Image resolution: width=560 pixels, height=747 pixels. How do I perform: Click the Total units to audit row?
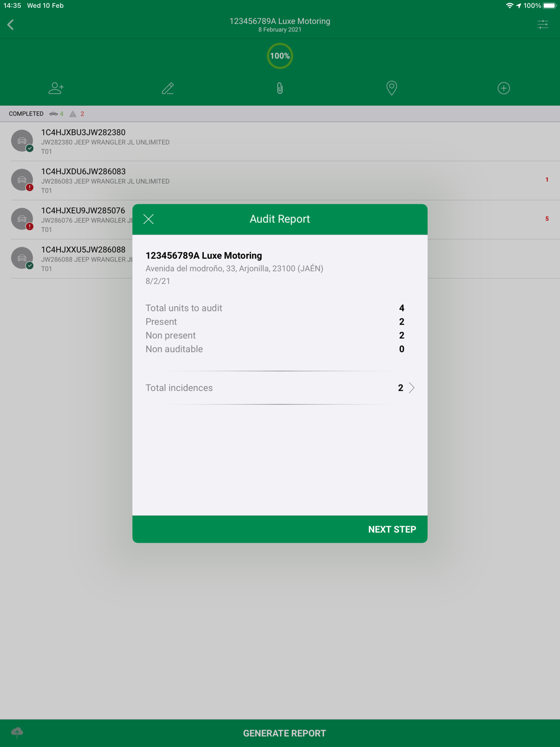(x=275, y=308)
